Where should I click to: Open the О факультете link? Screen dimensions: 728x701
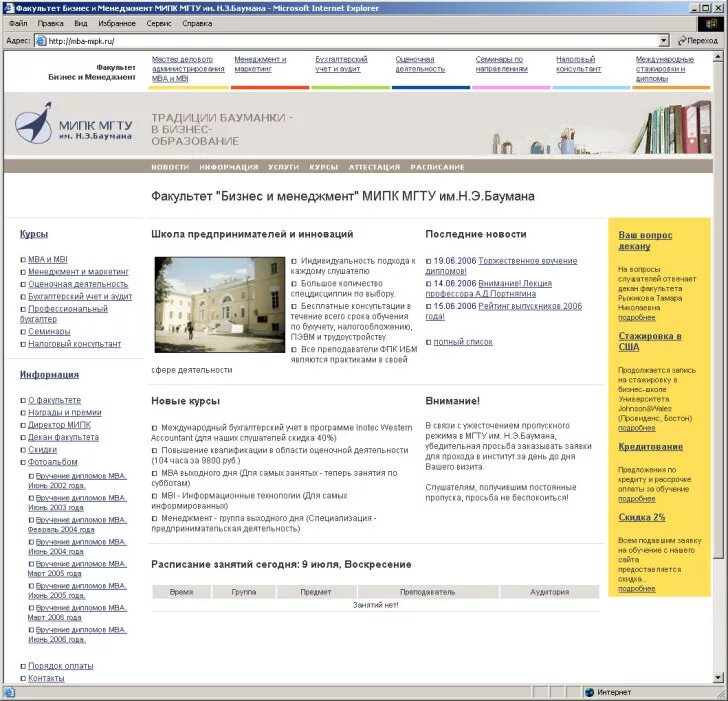click(54, 400)
